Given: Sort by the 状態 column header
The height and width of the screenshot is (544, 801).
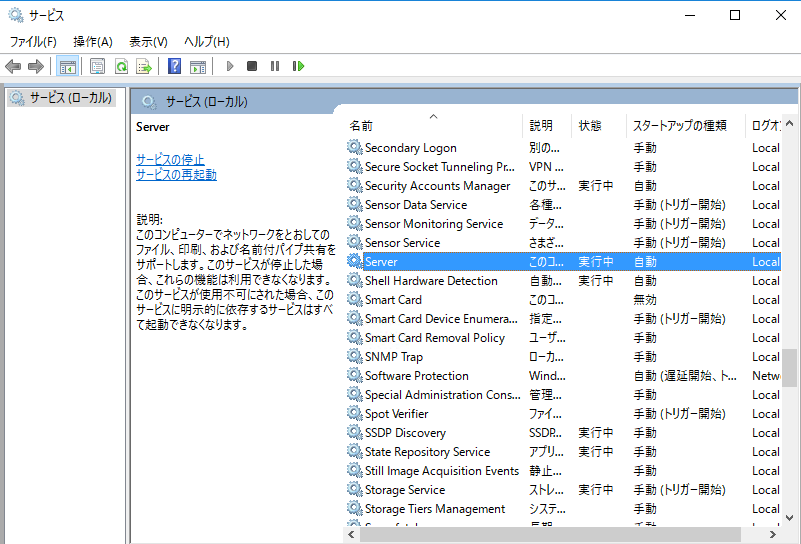Looking at the screenshot, I should click(599, 125).
